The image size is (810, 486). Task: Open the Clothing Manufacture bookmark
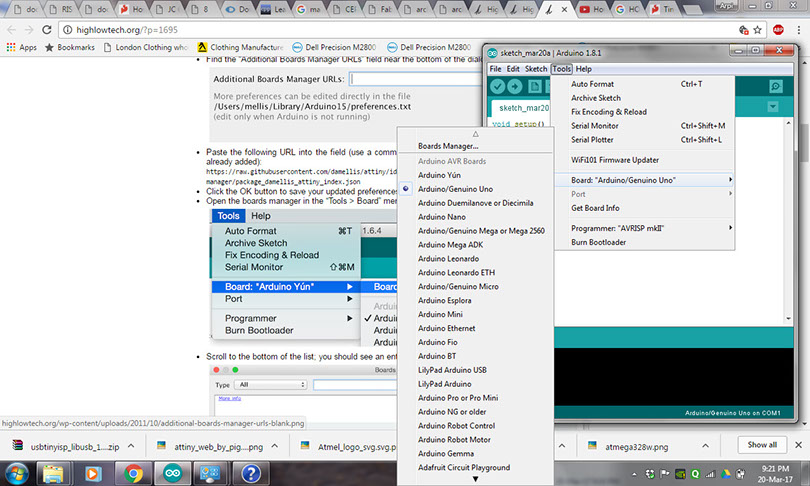pyautogui.click(x=241, y=47)
